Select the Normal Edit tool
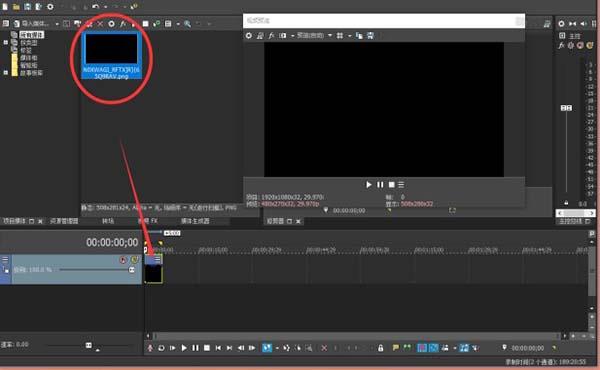 point(267,348)
